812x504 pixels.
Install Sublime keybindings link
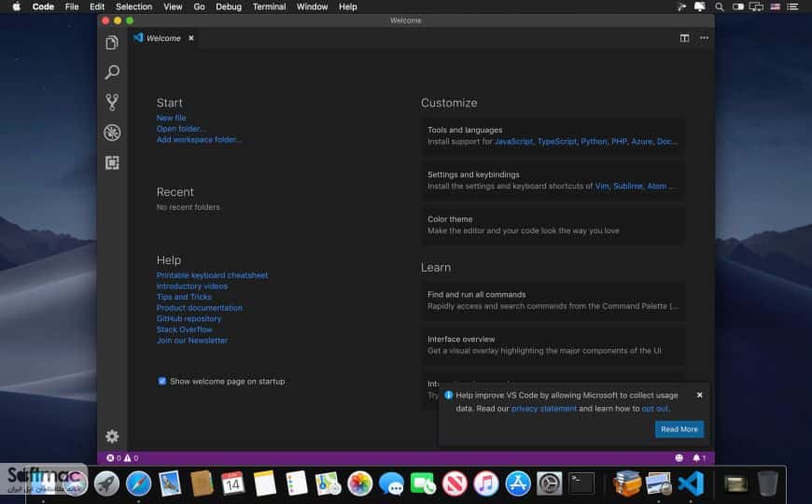tap(627, 186)
